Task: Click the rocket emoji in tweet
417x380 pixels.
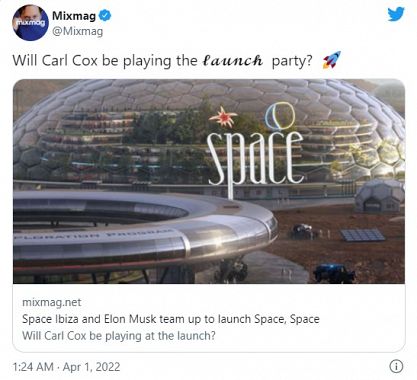Action: click(x=332, y=60)
